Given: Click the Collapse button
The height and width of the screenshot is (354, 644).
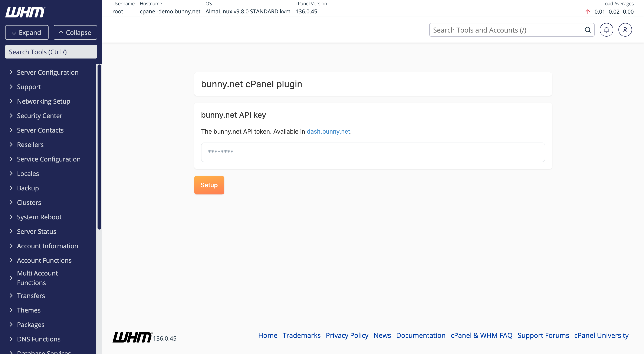Looking at the screenshot, I should tap(75, 33).
